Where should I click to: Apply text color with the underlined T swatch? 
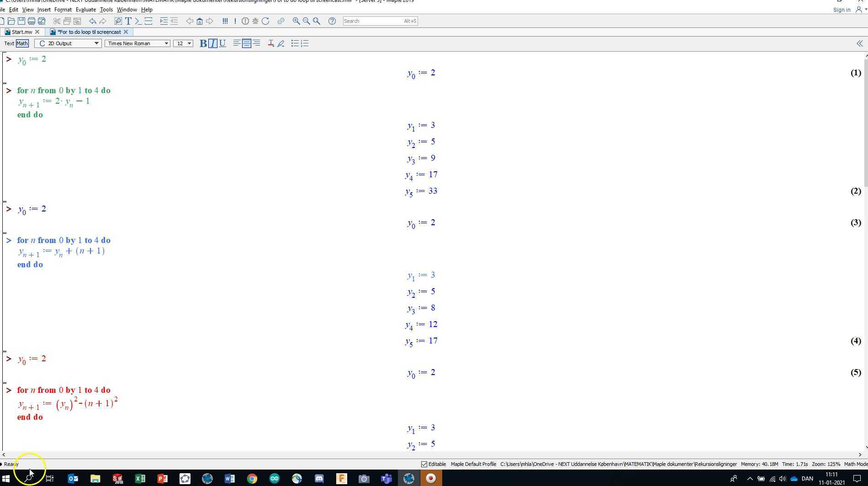coord(270,43)
